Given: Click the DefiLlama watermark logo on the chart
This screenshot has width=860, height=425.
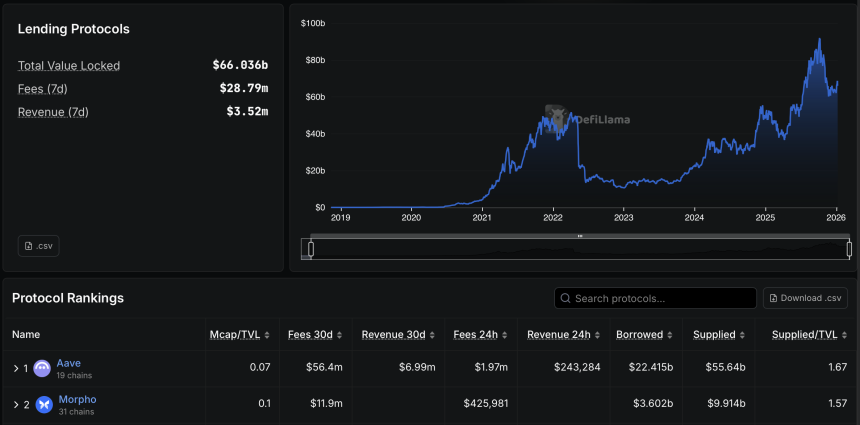Looking at the screenshot, I should (x=557, y=118).
